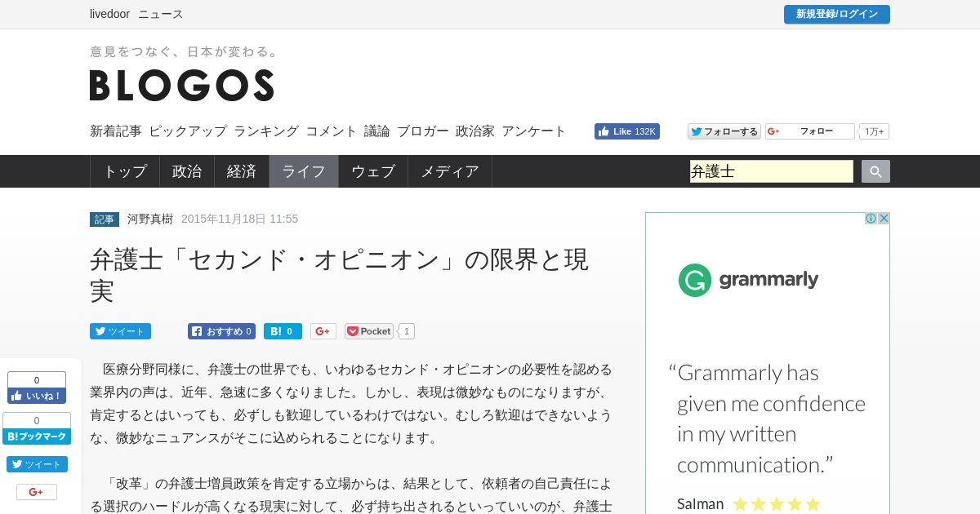Viewport: 980px width, 514px height.
Task: Click 新規登録/ログイン button
Action: pos(837,14)
